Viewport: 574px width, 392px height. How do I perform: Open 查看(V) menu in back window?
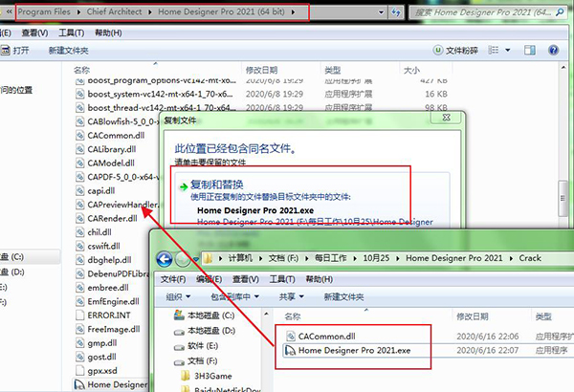point(34,33)
